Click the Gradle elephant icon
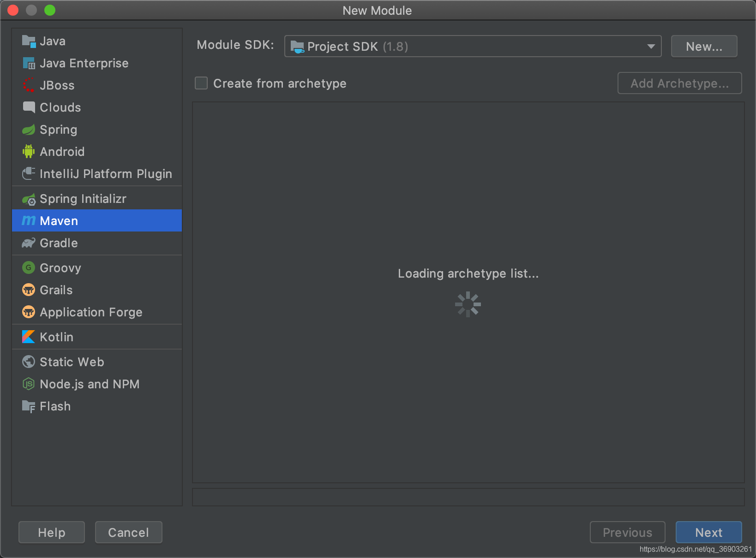 point(29,243)
